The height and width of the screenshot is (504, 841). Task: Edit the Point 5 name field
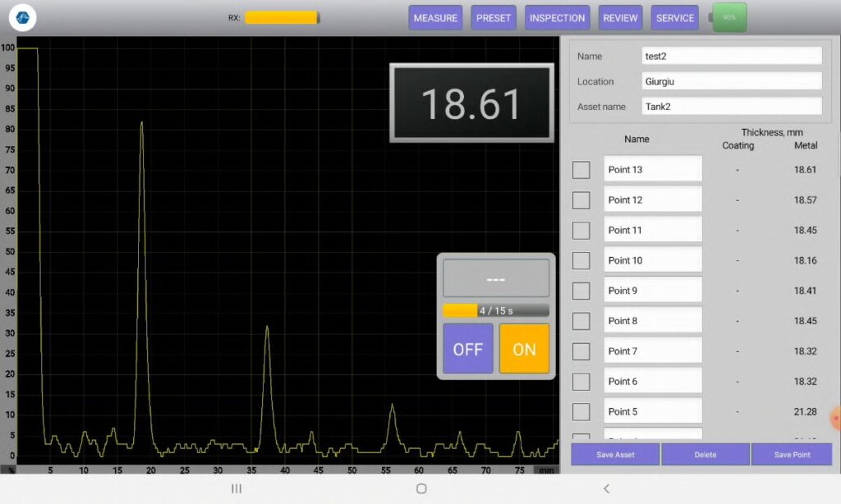click(x=653, y=411)
